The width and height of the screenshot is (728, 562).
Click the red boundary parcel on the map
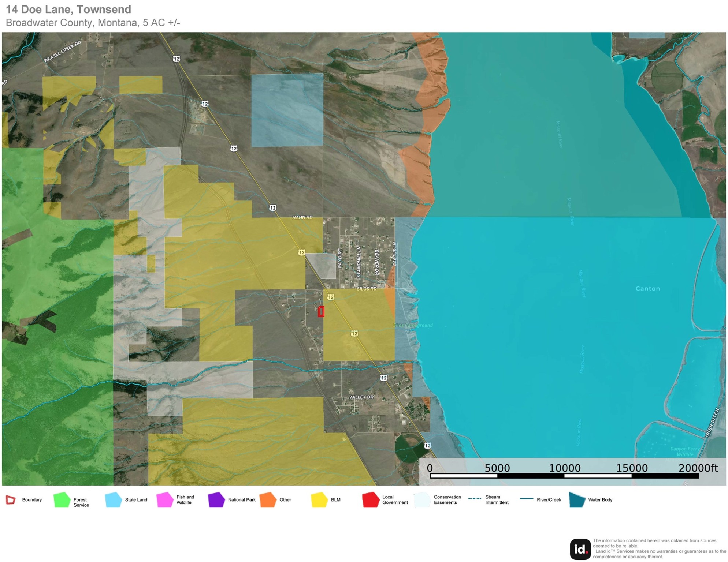click(x=322, y=312)
